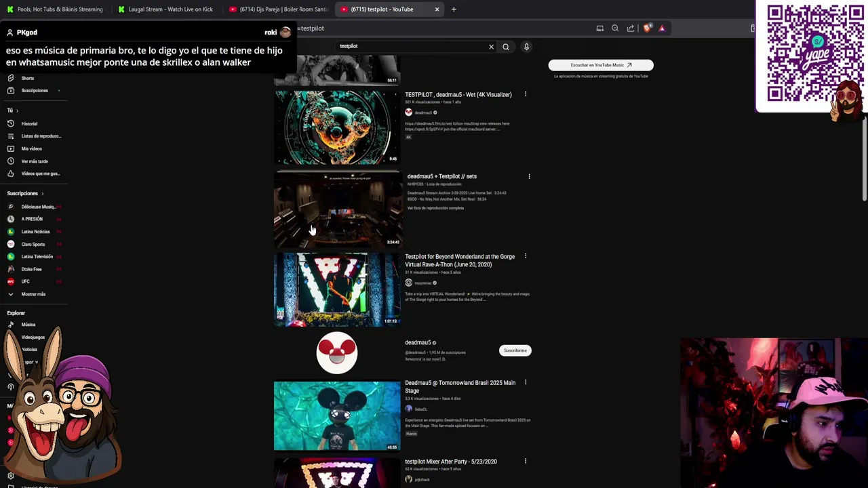Image resolution: width=868 pixels, height=488 pixels.
Task: Open testpilot Mixer After Party title
Action: (451, 462)
